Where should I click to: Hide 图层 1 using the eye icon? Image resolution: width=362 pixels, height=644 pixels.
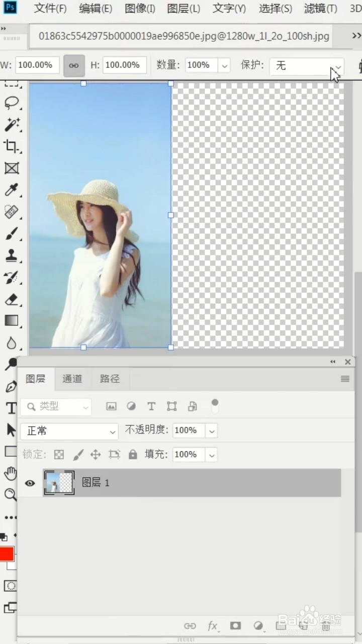pos(30,483)
